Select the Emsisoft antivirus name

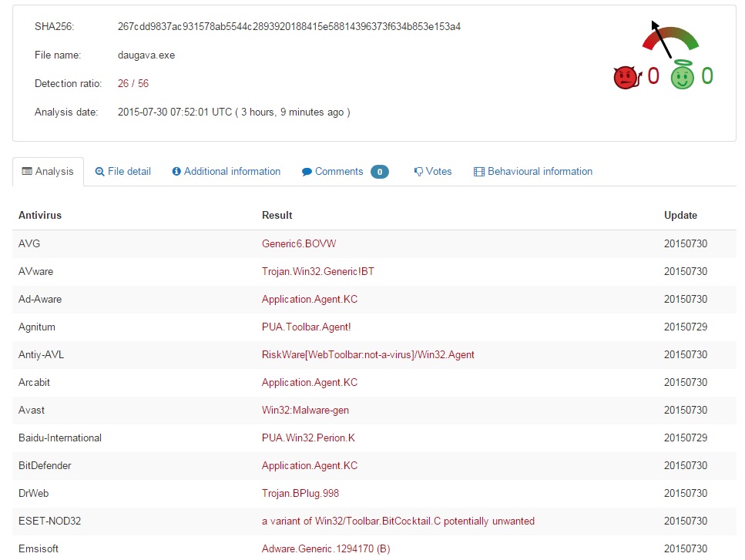point(38,548)
